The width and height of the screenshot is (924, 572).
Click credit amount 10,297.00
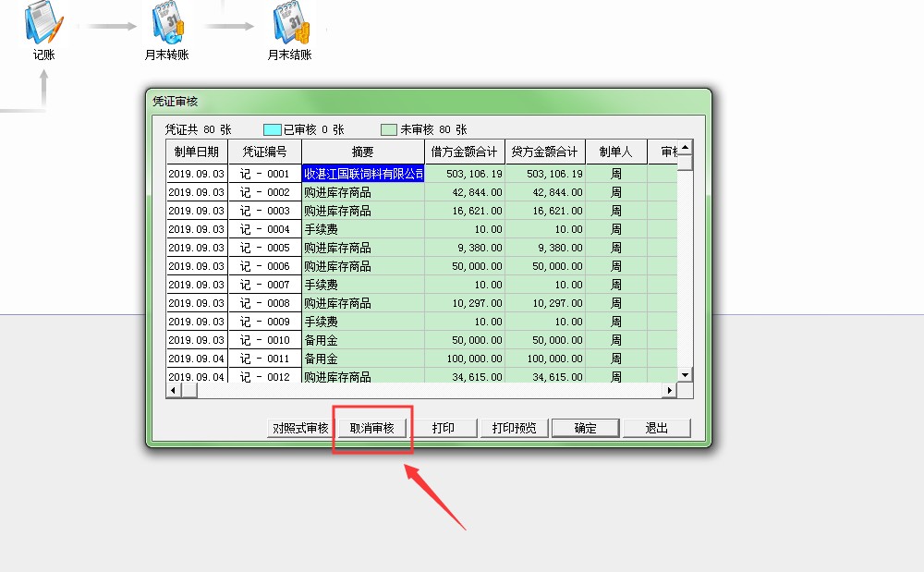click(x=545, y=303)
